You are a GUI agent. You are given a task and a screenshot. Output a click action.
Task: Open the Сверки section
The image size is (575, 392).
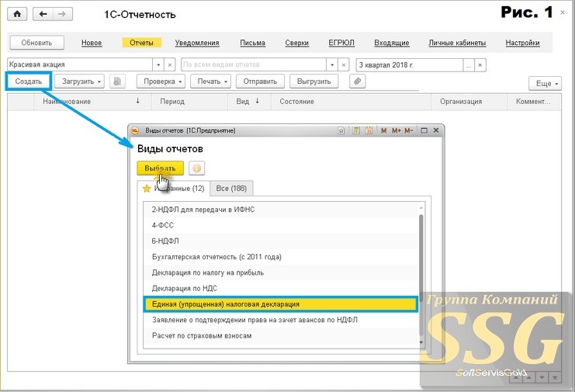click(296, 43)
